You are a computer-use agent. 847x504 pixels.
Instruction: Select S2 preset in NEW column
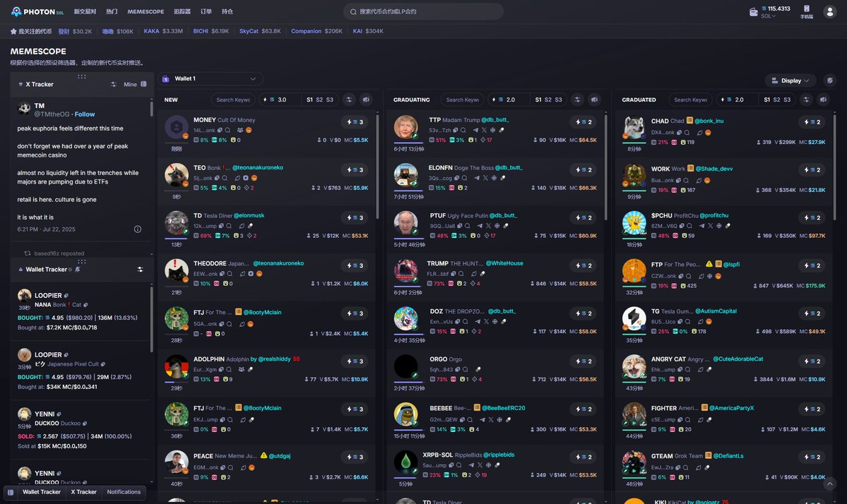319,100
